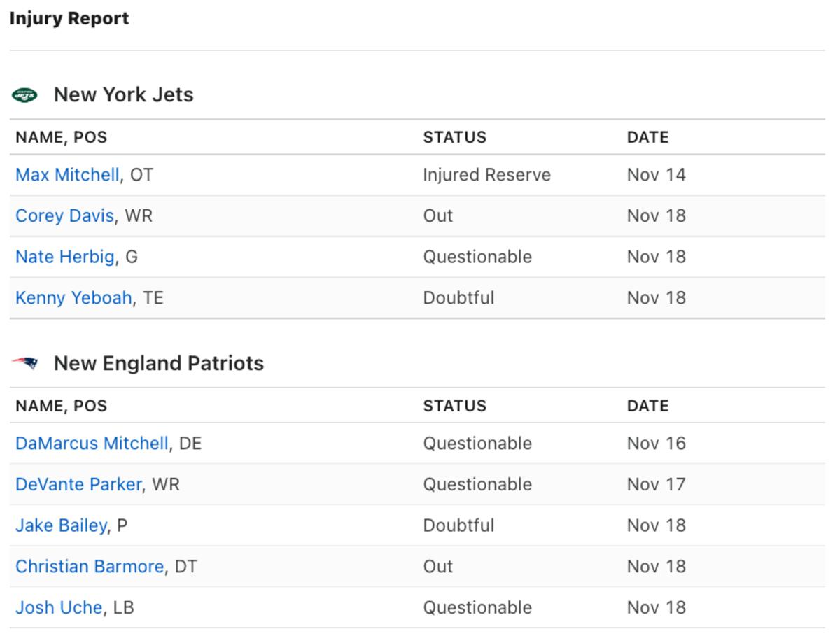Open Christian Barmore player page

coord(90,567)
